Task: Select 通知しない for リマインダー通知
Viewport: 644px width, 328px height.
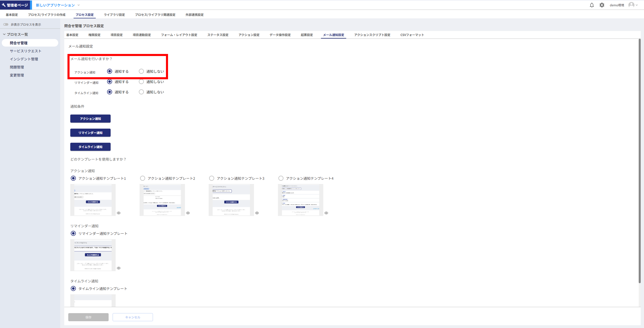Action: click(x=141, y=82)
